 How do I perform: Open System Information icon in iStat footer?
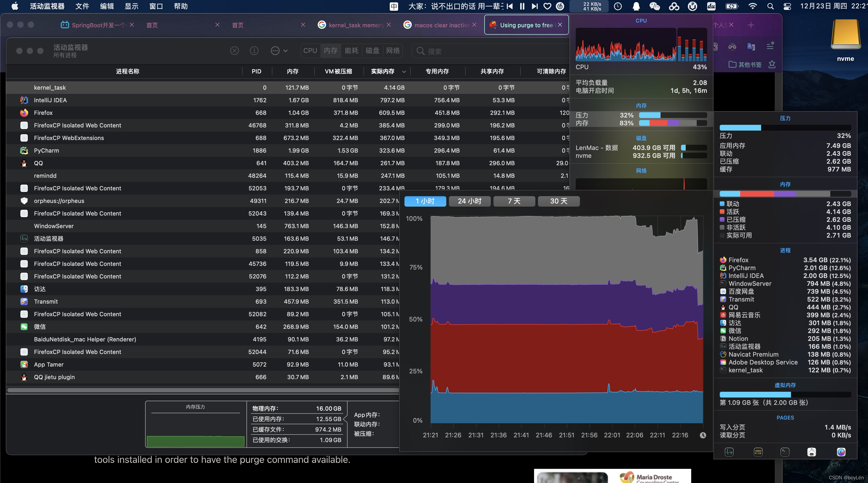point(811,452)
